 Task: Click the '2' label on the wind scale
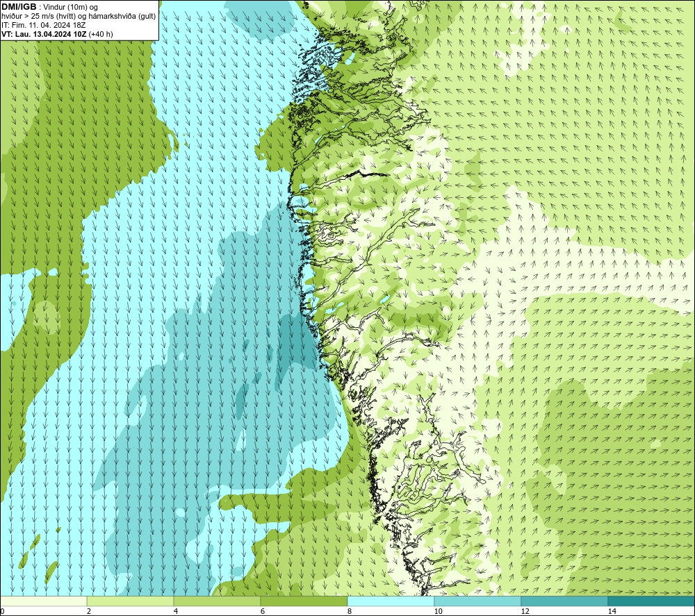coord(89,611)
